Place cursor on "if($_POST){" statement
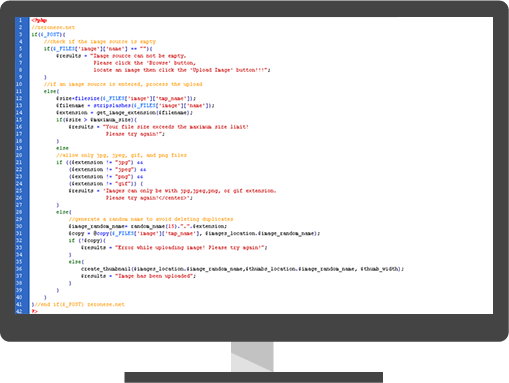Viewport: 509px width, 383px height. point(48,34)
